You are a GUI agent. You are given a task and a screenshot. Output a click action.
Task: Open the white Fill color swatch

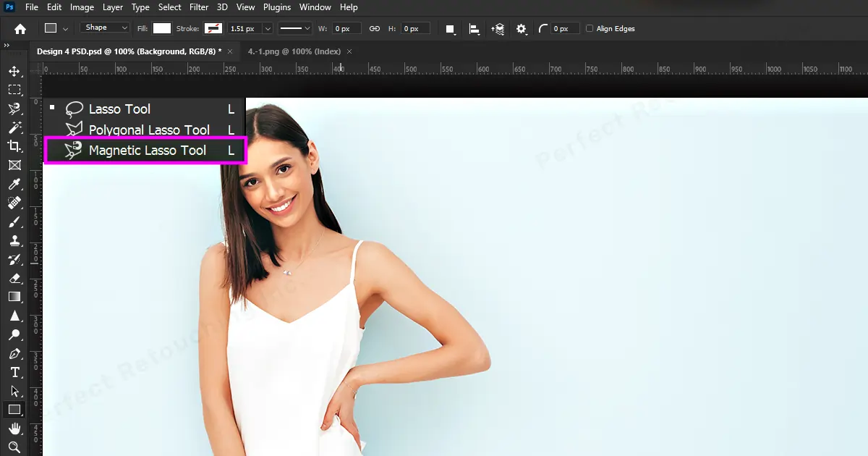click(162, 29)
